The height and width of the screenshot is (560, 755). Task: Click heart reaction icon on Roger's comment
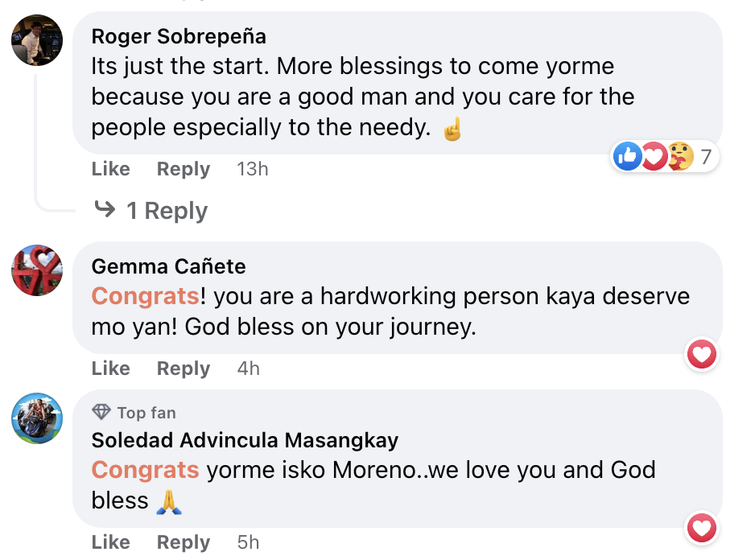pos(653,156)
